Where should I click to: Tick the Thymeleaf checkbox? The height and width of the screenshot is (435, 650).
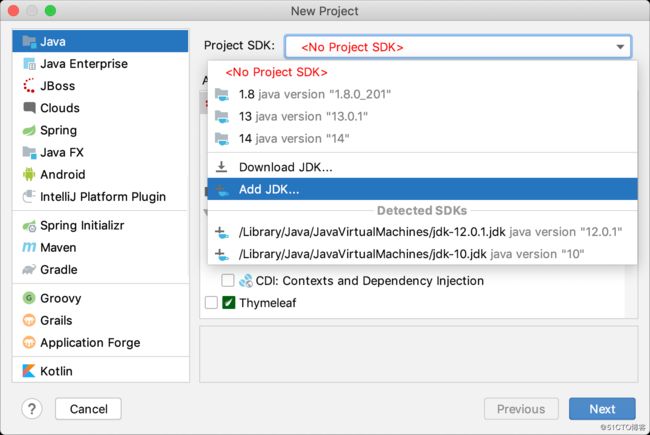(x=211, y=303)
